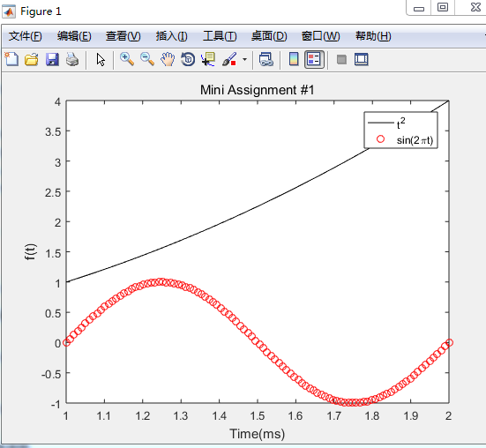Viewport: 486px width, 448px height.
Task: Click the y-axis label f(t)
Action: (x=31, y=251)
